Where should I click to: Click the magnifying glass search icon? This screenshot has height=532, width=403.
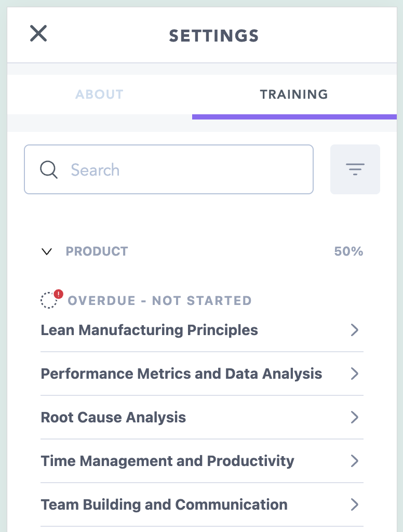(49, 170)
